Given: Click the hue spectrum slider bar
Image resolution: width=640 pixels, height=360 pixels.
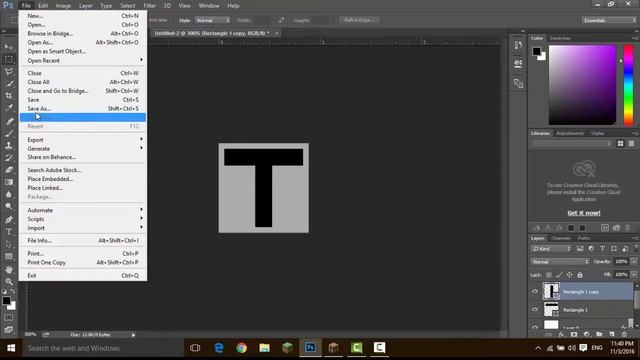Looking at the screenshot, I should pyautogui.click(x=629, y=85).
